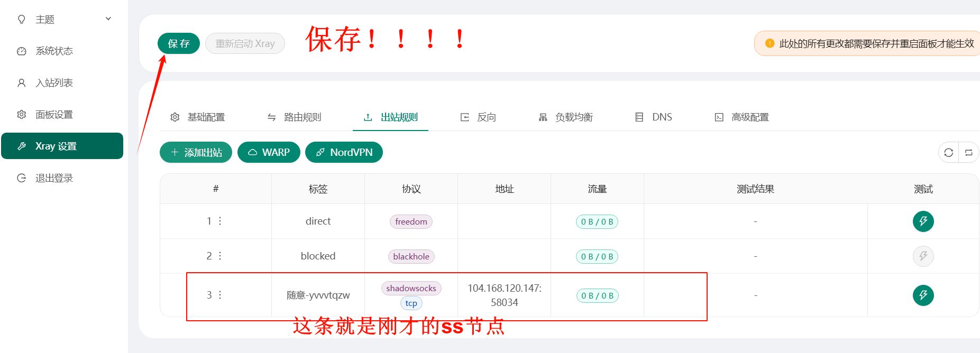The height and width of the screenshot is (353, 980).
Task: Click the address 104.168.120.147:58034
Action: [x=505, y=295]
